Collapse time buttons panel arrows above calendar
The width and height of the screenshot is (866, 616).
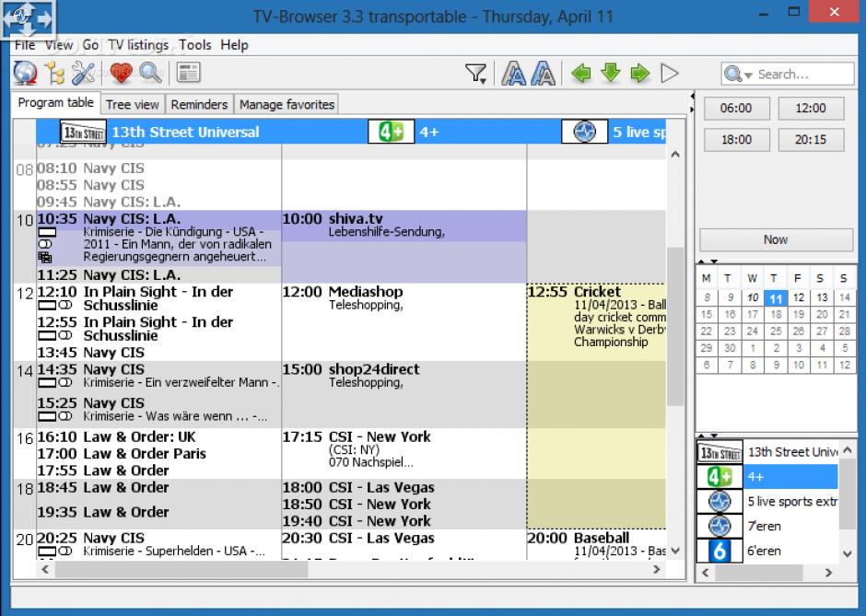[707, 262]
